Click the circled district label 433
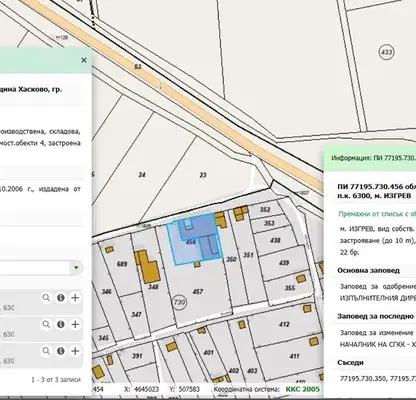The width and height of the screenshot is (416, 400). pos(386,52)
